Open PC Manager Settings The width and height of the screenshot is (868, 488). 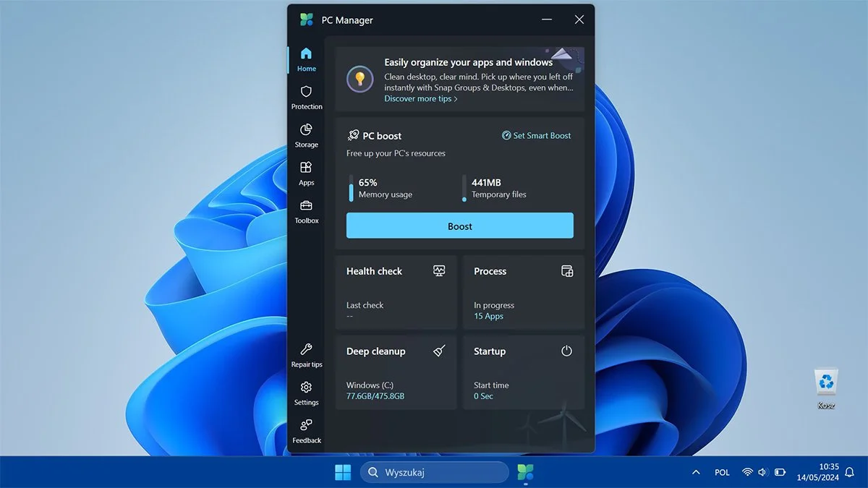click(306, 394)
